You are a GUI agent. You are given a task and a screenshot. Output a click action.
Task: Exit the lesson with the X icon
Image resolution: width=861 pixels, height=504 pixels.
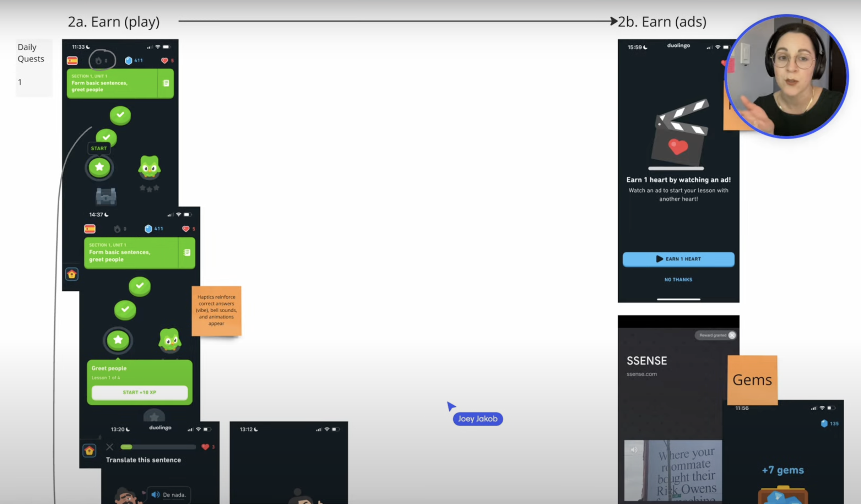pyautogui.click(x=110, y=447)
